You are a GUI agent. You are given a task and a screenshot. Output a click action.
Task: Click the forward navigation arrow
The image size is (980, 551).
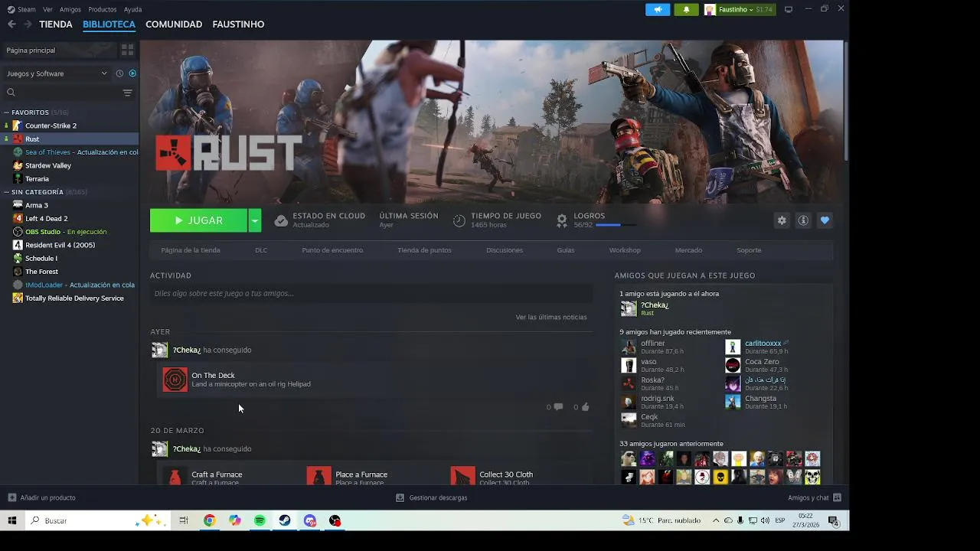(x=28, y=24)
